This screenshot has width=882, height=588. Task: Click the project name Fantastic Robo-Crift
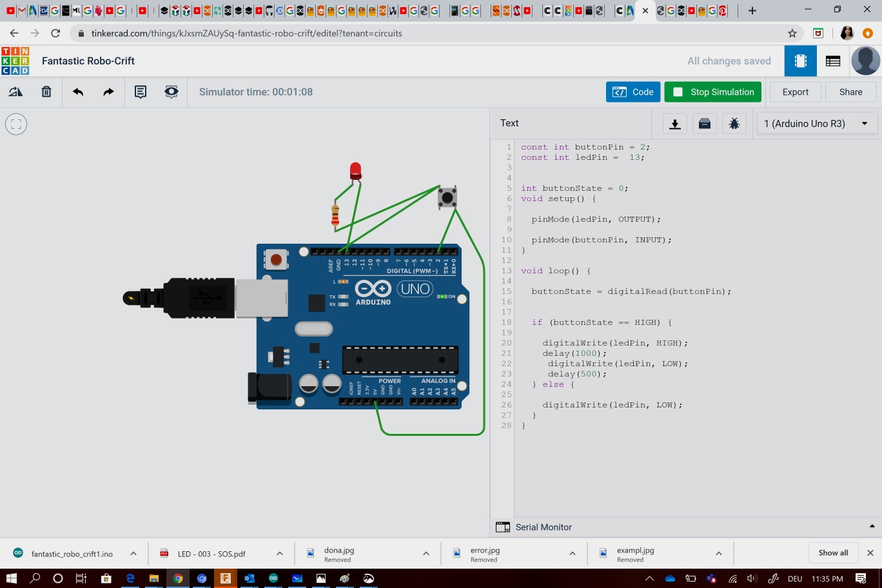pyautogui.click(x=88, y=61)
